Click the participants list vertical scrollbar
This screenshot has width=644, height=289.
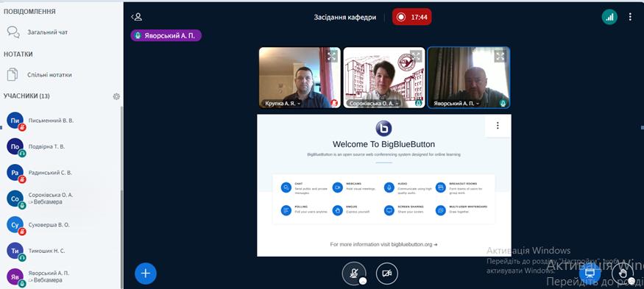coord(121,197)
